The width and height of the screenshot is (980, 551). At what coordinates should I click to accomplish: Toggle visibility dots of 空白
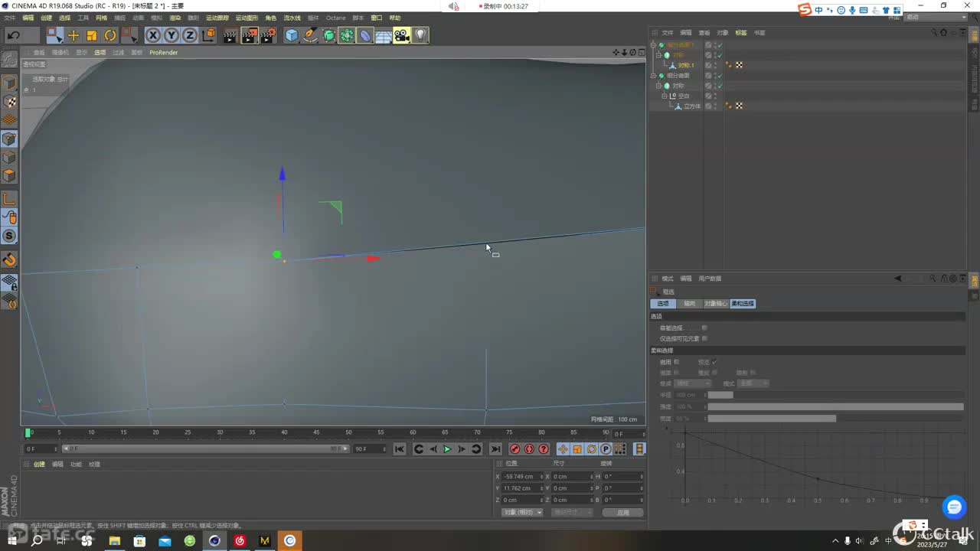(714, 96)
